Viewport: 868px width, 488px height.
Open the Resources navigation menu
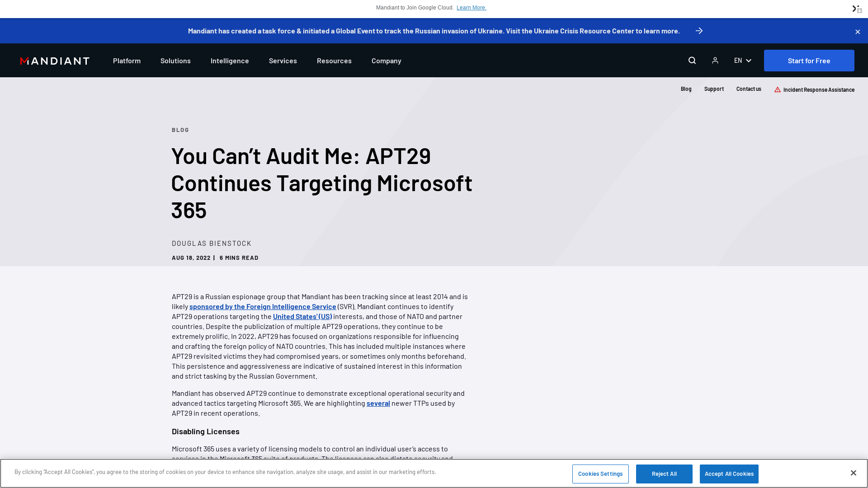coord(334,61)
